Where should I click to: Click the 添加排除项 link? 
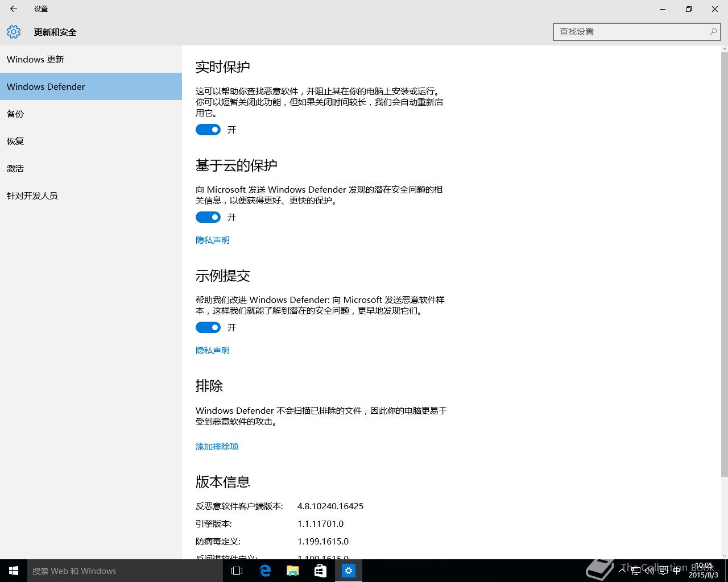(x=217, y=446)
